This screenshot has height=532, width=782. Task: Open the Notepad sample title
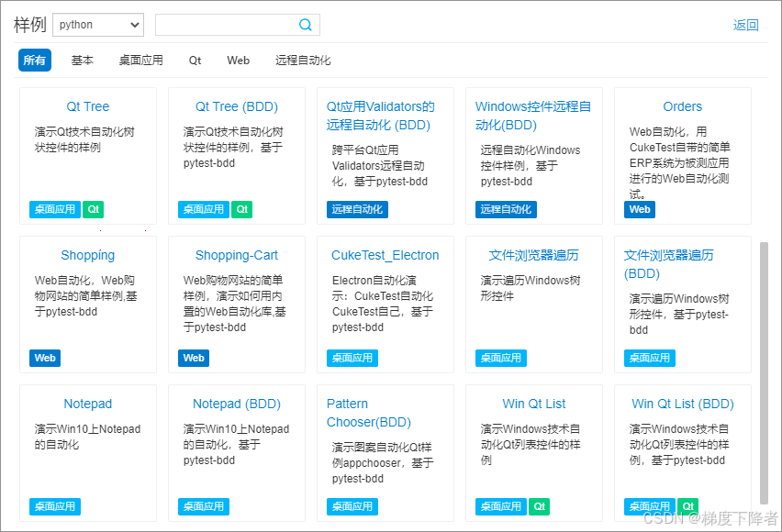88,404
